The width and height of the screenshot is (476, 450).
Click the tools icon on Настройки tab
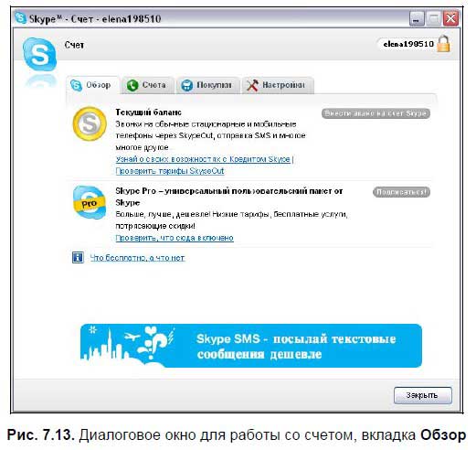click(252, 85)
